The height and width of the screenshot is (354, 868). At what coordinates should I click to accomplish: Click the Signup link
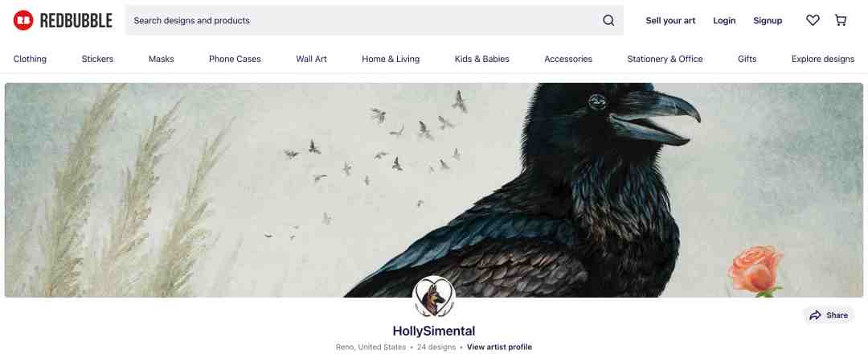click(x=768, y=20)
